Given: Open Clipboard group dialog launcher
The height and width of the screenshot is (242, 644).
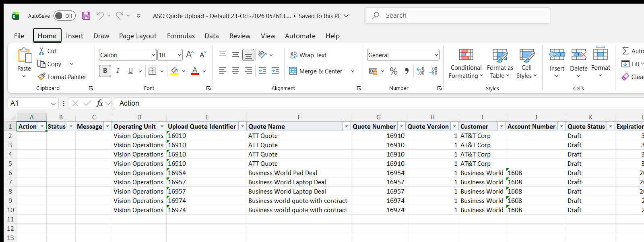Looking at the screenshot, I should point(91,88).
